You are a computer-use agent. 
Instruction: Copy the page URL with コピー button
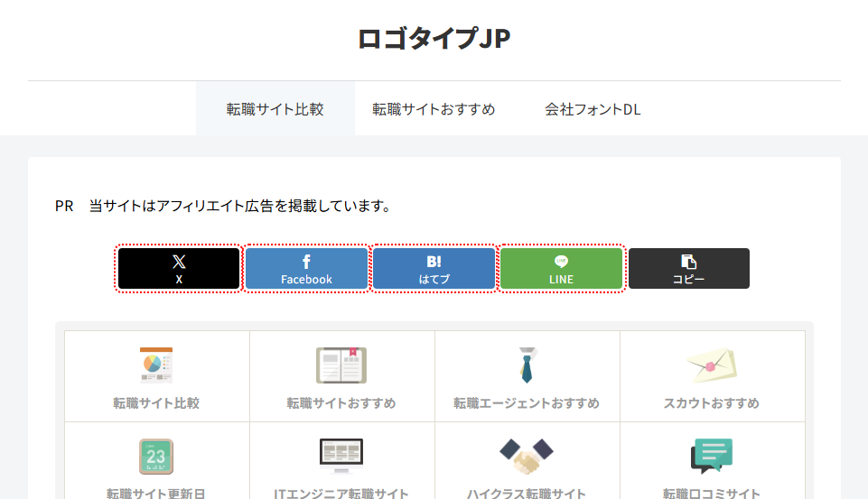(x=688, y=269)
